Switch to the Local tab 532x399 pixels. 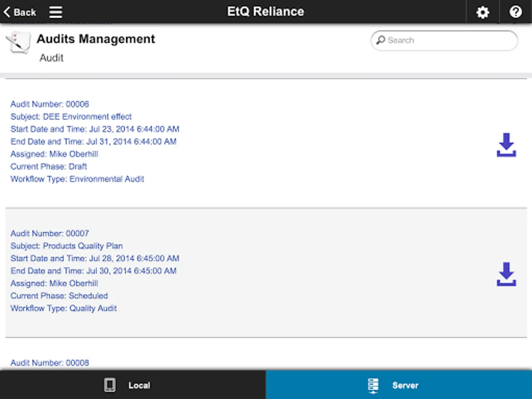click(133, 385)
